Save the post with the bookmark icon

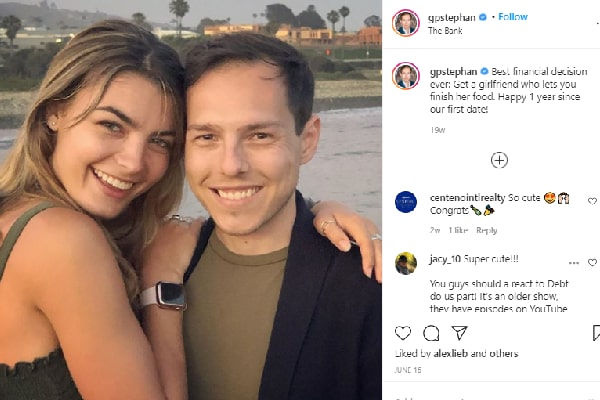597,333
